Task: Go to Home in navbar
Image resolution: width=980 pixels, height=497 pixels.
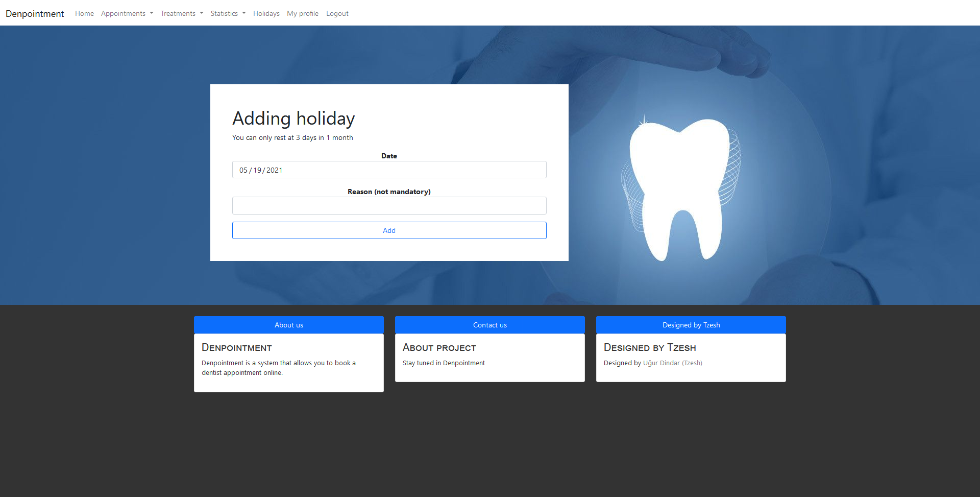Action: point(84,13)
